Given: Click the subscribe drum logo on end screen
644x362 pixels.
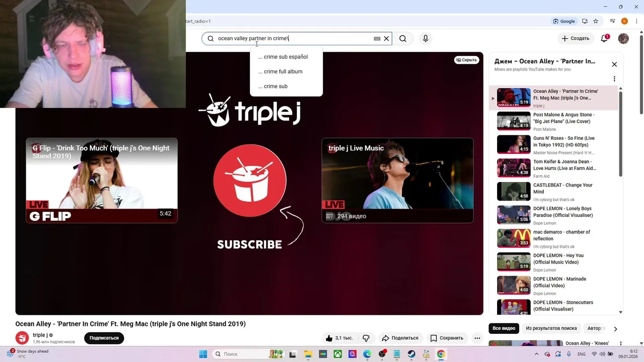Looking at the screenshot, I should (x=250, y=180).
